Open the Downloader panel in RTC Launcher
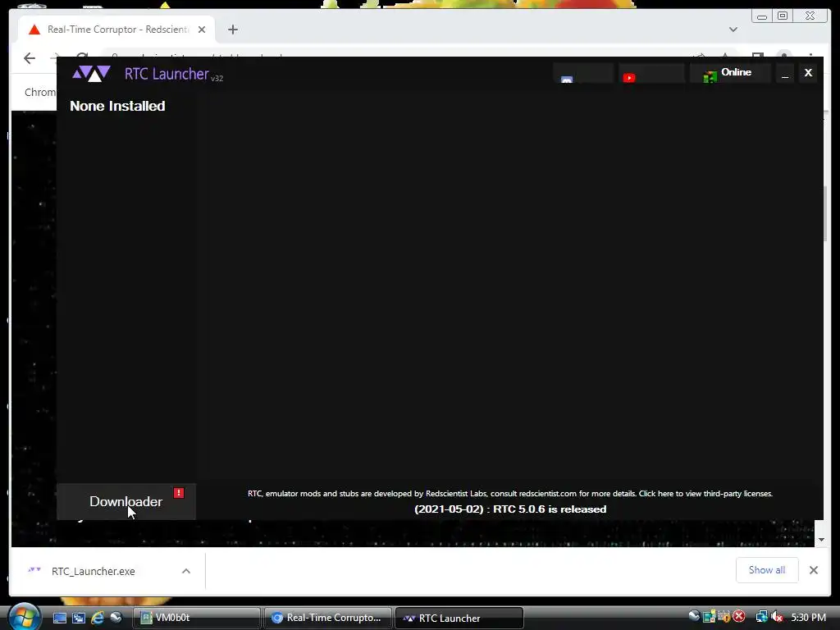Image resolution: width=840 pixels, height=630 pixels. tap(126, 501)
